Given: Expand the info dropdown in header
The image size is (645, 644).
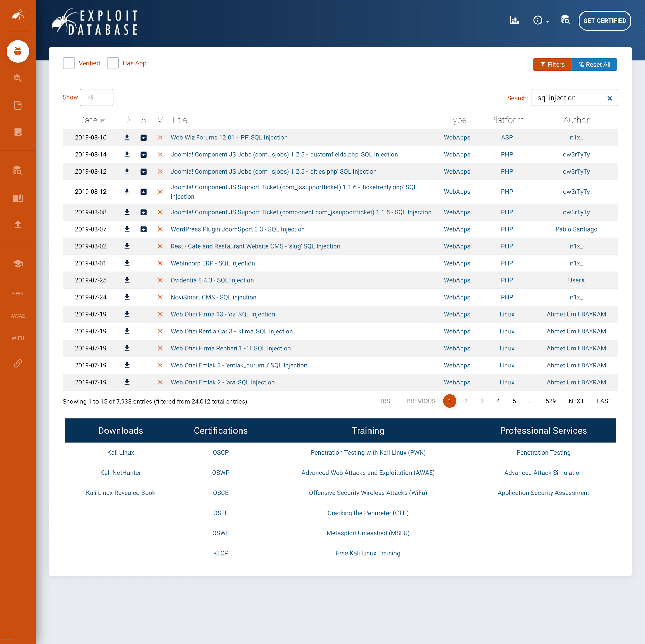Looking at the screenshot, I should [541, 20].
